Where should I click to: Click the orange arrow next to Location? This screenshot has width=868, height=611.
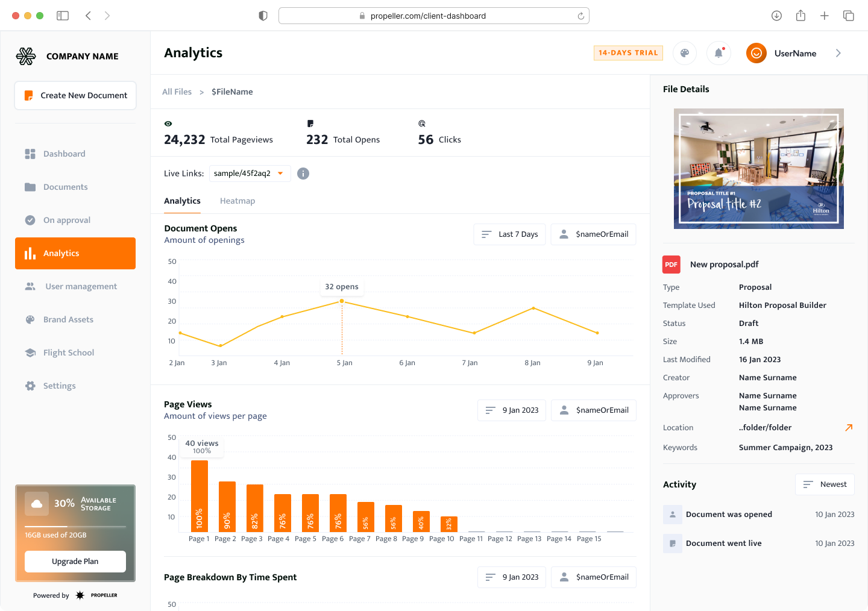[849, 428]
